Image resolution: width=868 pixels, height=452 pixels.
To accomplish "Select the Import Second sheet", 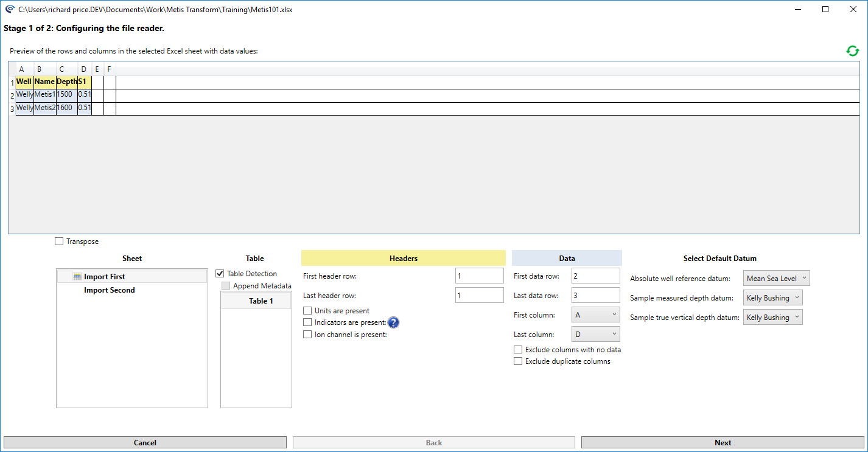I will tap(132, 290).
